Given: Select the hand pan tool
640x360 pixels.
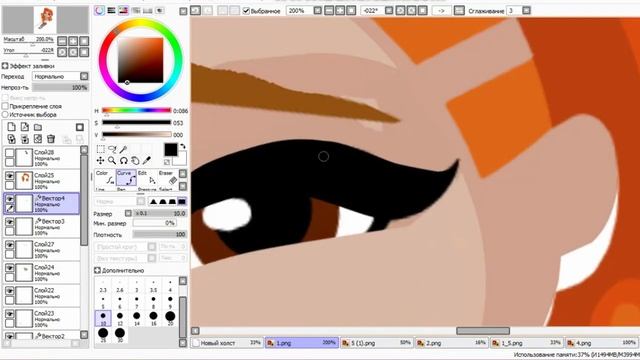Looking at the screenshot, I should 135,160.
